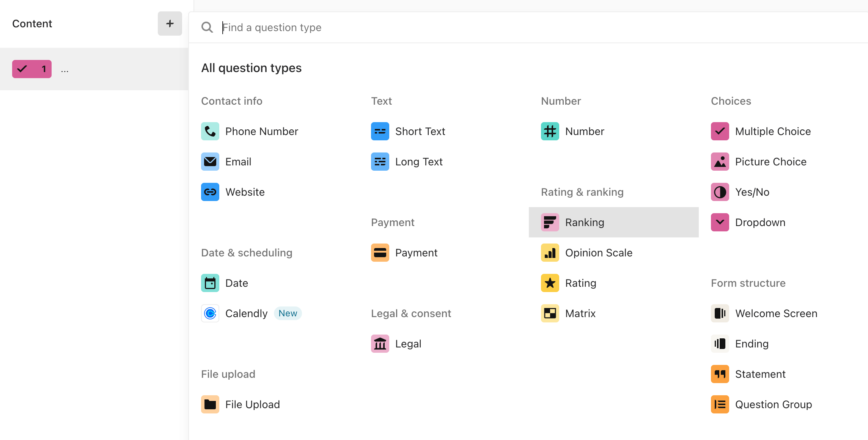Pick the Question Group label

point(774,404)
